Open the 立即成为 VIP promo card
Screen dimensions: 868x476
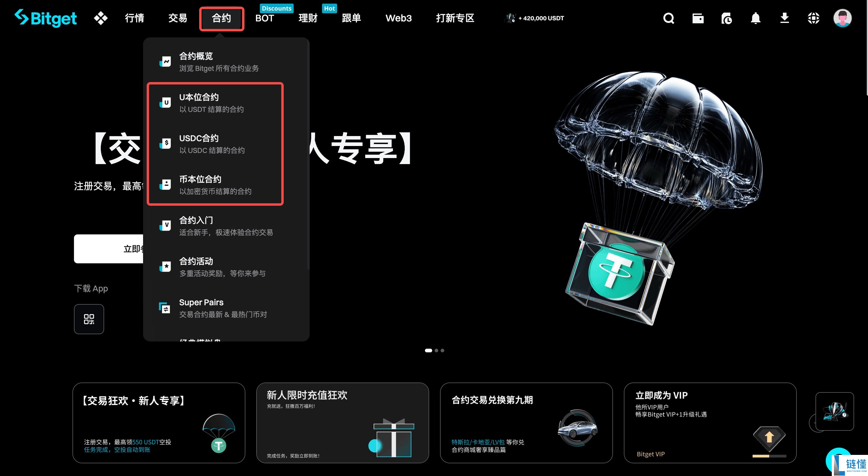pyautogui.click(x=710, y=423)
